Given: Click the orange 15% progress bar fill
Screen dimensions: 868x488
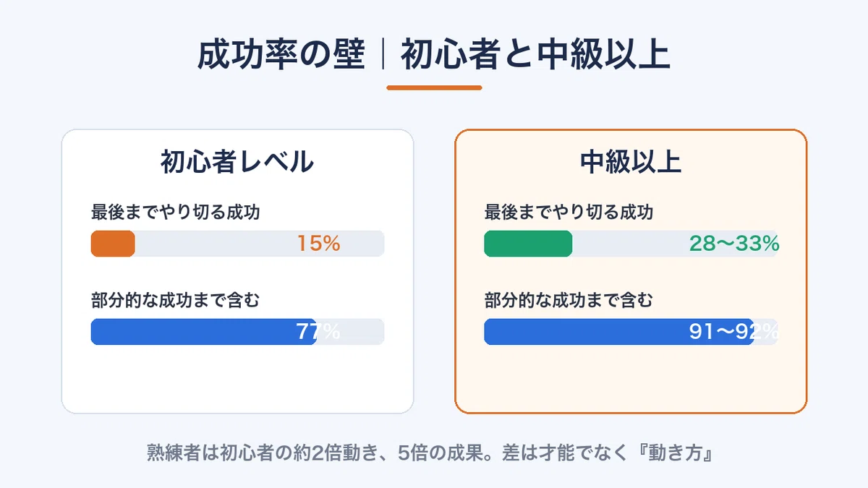Looking at the screenshot, I should [113, 244].
